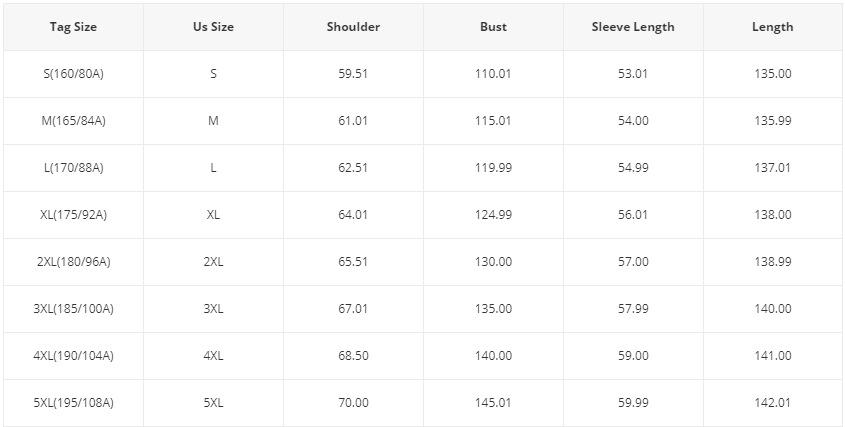
Task: Click the Us Size column header
Action: tap(213, 27)
